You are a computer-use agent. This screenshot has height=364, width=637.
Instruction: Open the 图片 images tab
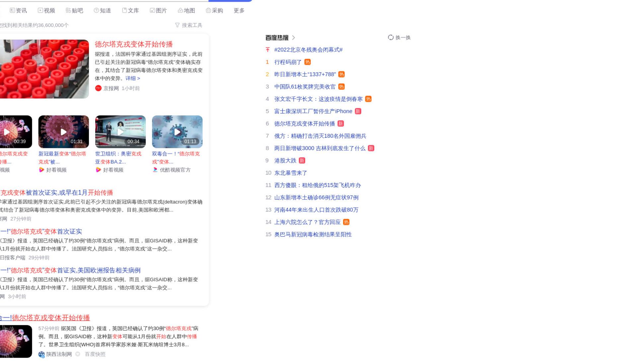[158, 11]
